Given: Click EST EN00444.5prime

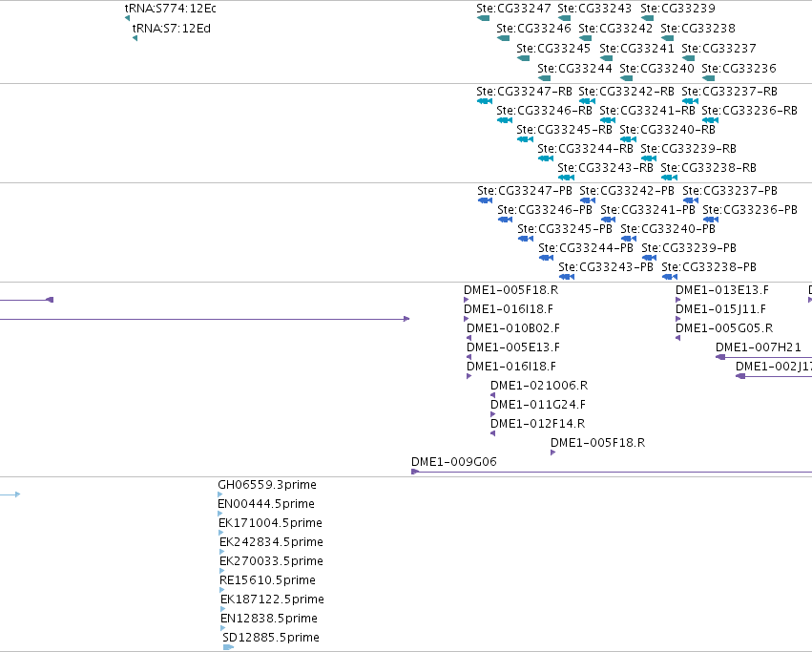Looking at the screenshot, I should (x=266, y=504).
